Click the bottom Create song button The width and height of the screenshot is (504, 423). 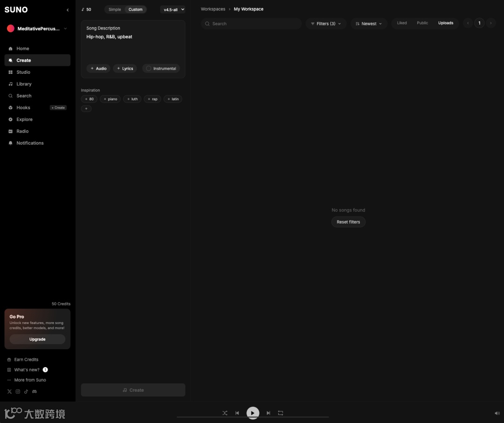click(x=133, y=390)
